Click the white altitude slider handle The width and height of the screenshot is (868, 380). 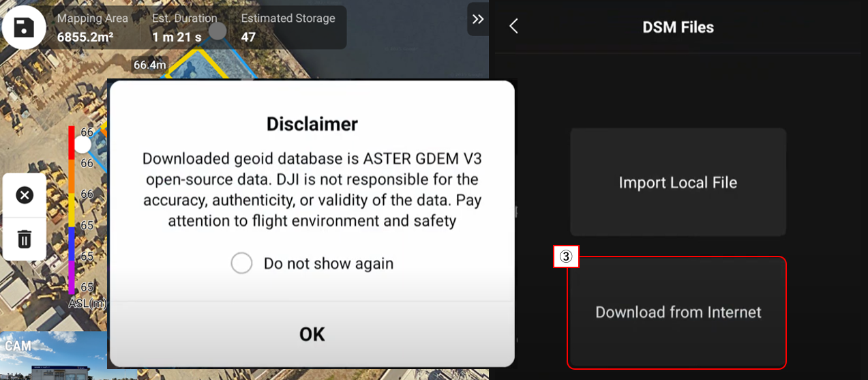83,145
